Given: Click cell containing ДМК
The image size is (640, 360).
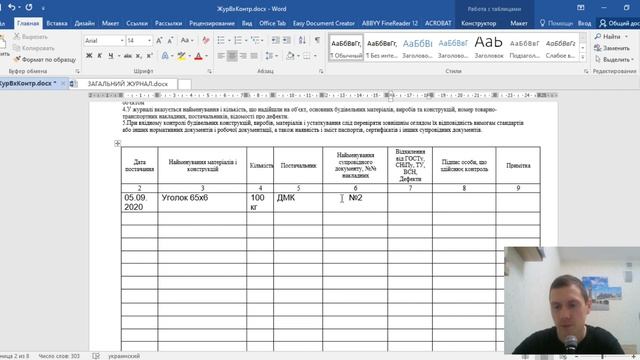Looking at the screenshot, I should [x=298, y=202].
